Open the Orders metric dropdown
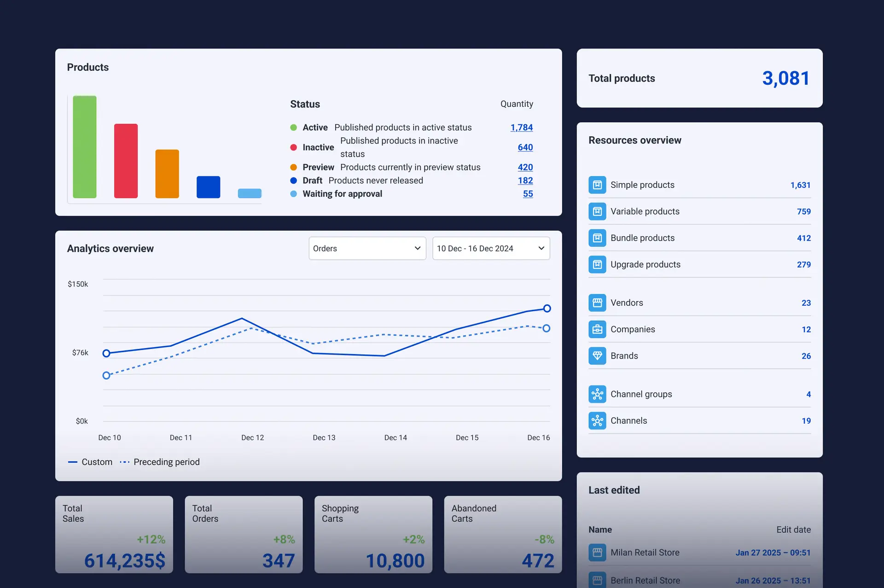This screenshot has height=588, width=884. (x=367, y=248)
